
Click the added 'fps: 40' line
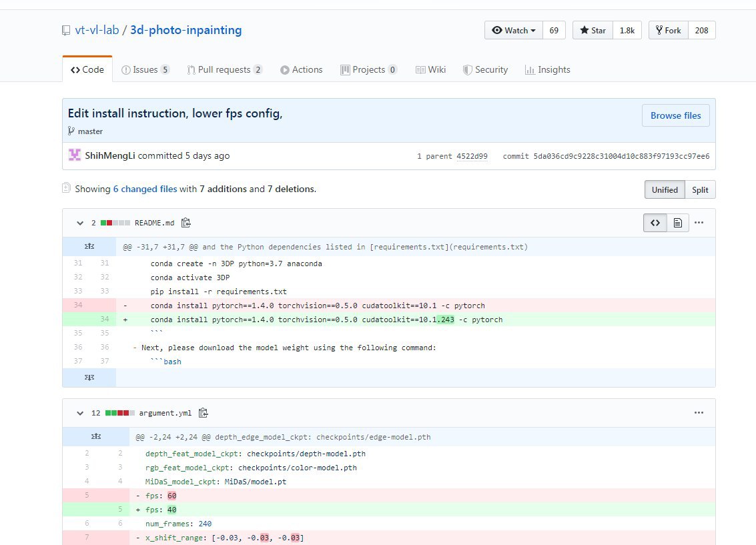pyautogui.click(x=388, y=510)
